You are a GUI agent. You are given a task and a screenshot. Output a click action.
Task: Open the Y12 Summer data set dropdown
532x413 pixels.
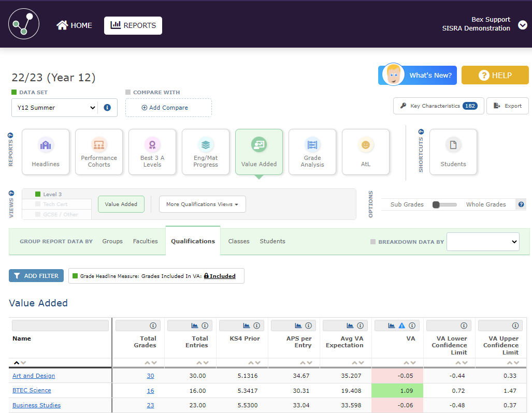coord(54,108)
